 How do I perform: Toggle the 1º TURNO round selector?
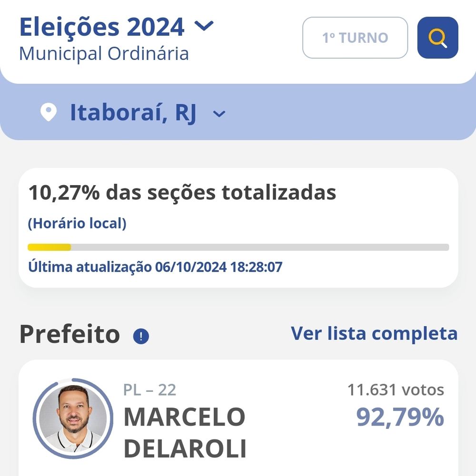(355, 38)
